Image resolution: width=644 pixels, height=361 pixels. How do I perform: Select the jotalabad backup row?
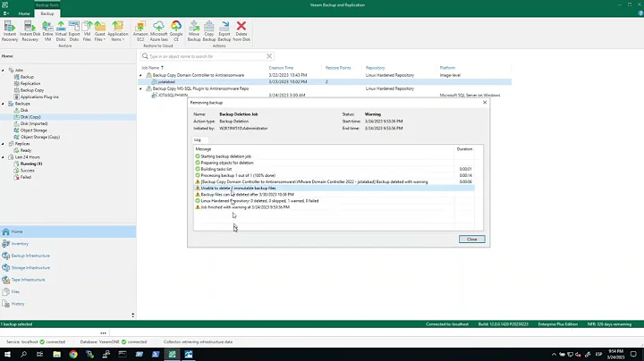325,82
